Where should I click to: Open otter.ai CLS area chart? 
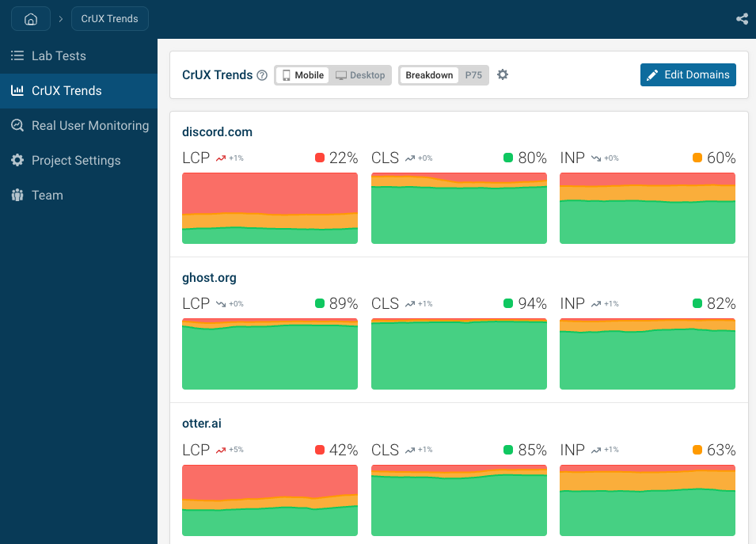pos(459,500)
